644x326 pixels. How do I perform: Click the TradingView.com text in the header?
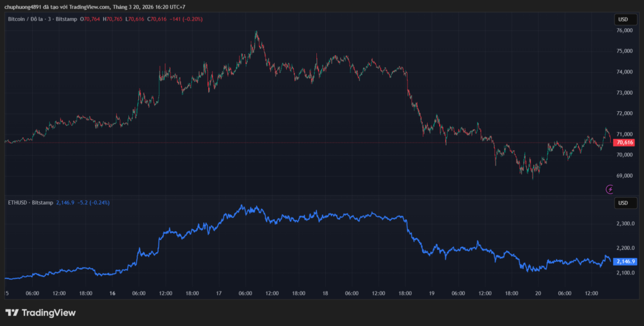89,7
